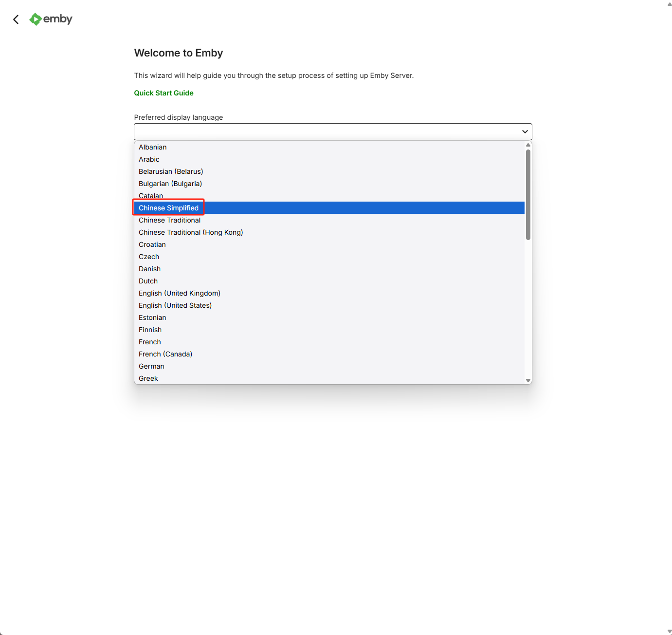Choose English (United Kingdom) entry
Viewport: 672px width, 635px height.
tap(180, 293)
